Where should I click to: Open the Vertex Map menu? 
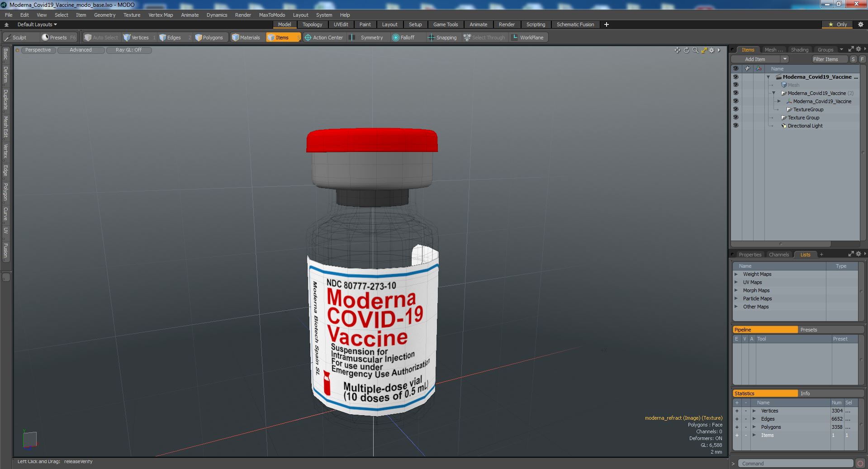[x=161, y=15]
